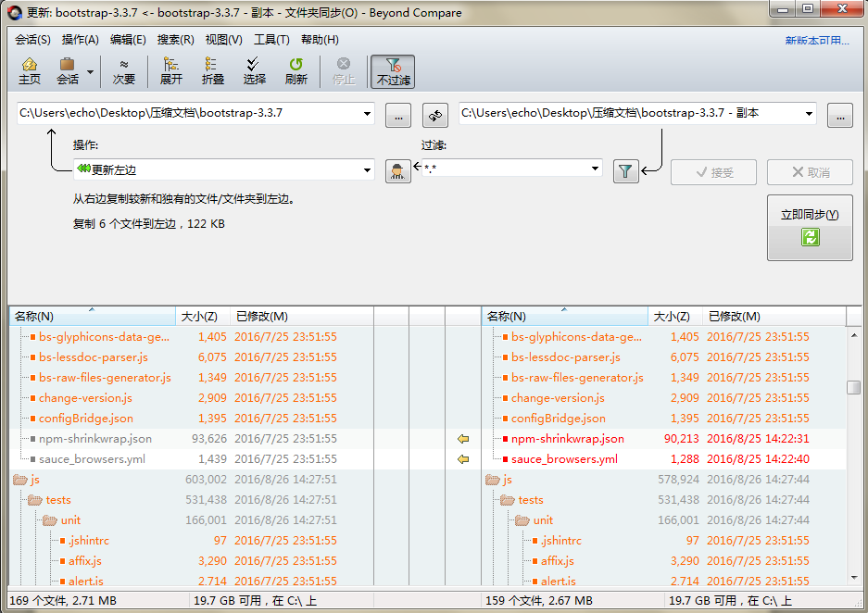This screenshot has width=868, height=613.
Task: Click the sync rules person icon
Action: pos(398,171)
